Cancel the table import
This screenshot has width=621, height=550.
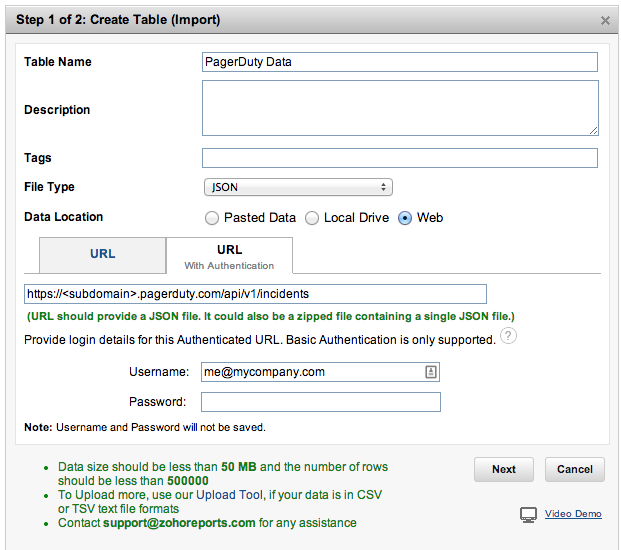tap(575, 469)
